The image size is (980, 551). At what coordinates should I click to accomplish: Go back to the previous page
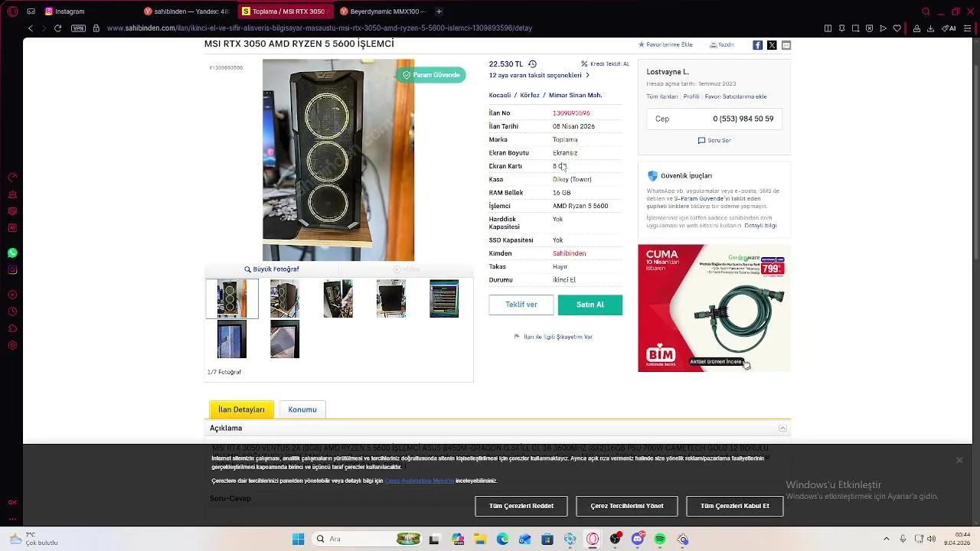tap(30, 28)
